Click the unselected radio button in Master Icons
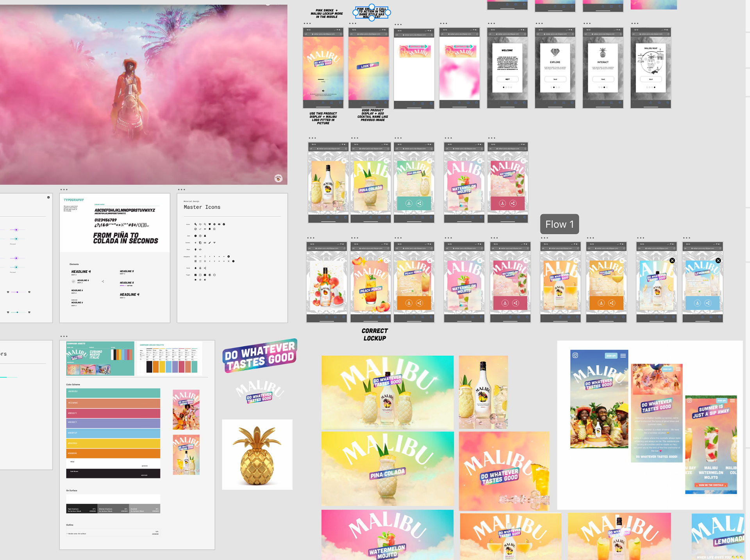The height and width of the screenshot is (560, 750). 214,275
